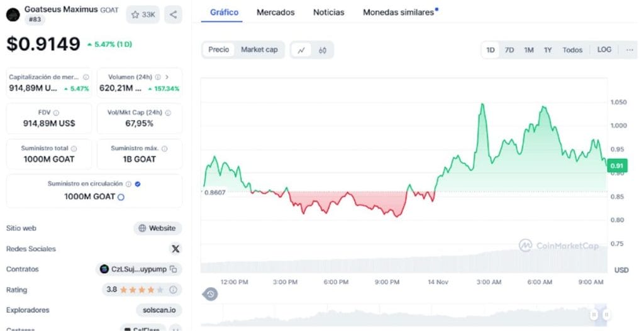
Task: Add coin to watchlist star 33K
Action: (143, 15)
